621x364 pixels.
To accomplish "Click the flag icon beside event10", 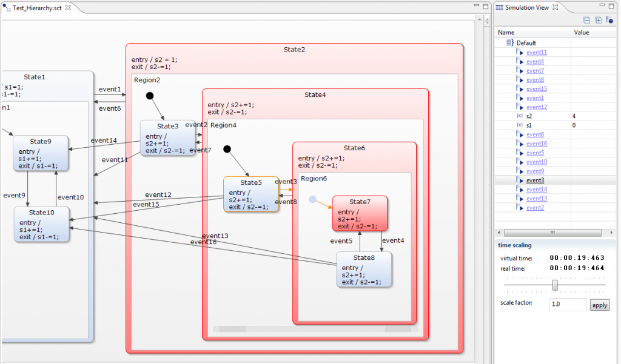I will coord(520,162).
